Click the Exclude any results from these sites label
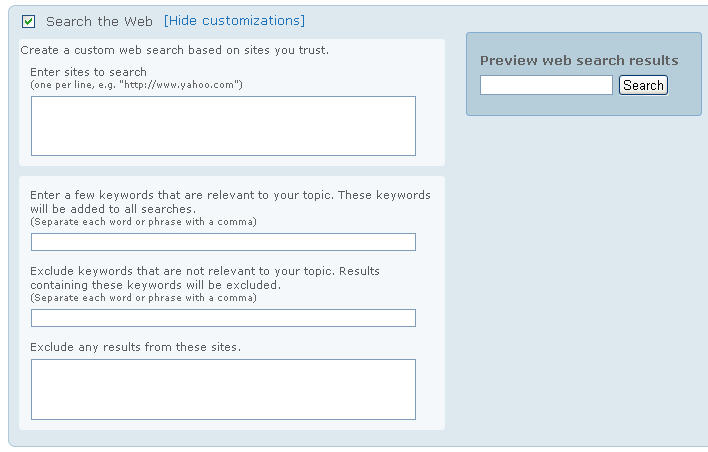The width and height of the screenshot is (708, 452). [135, 347]
